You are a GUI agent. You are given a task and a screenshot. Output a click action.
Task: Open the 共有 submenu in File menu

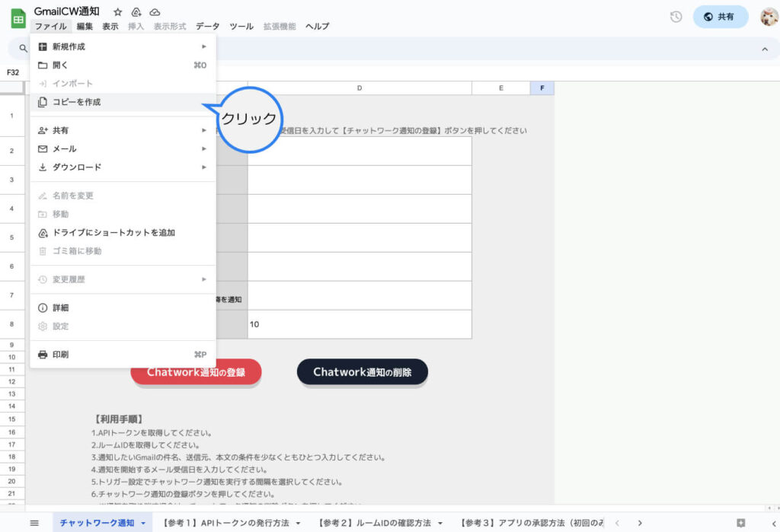click(123, 130)
